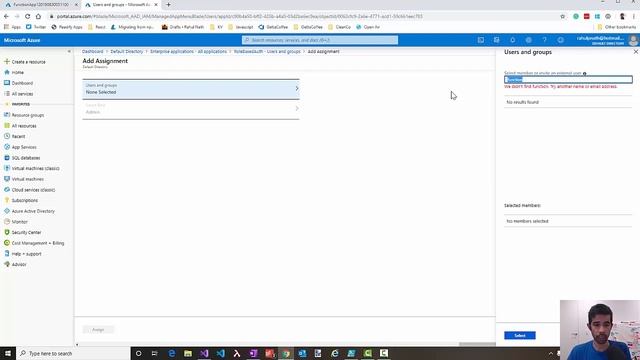Open Windows Start menu
Image resolution: width=640 pixels, height=360 pixels.
click(x=8, y=353)
